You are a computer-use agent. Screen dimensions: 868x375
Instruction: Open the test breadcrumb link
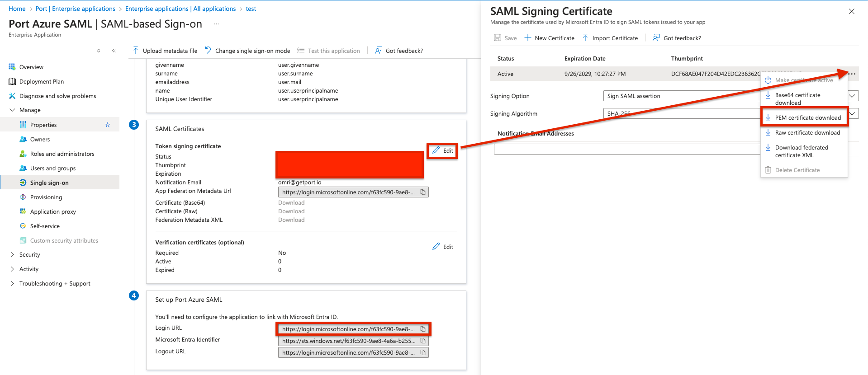(251, 9)
